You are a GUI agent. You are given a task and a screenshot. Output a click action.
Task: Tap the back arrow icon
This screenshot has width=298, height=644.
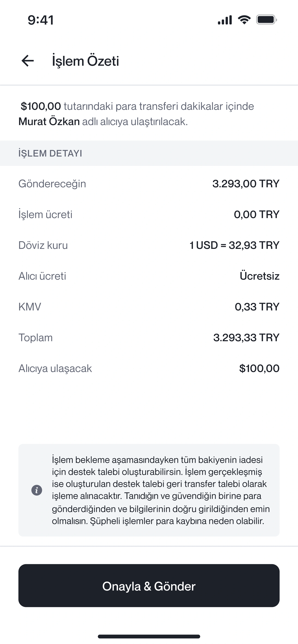click(28, 61)
